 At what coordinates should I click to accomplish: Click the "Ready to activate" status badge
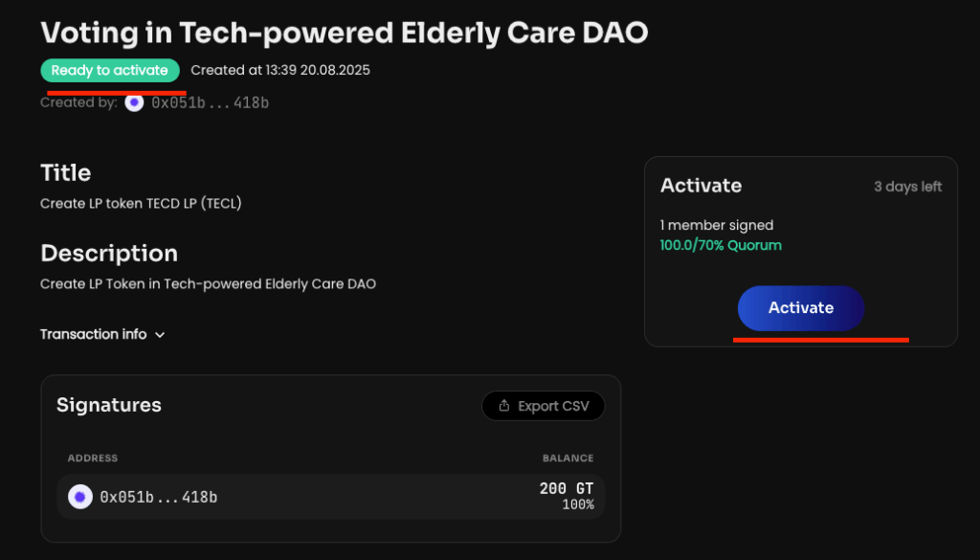tap(110, 70)
